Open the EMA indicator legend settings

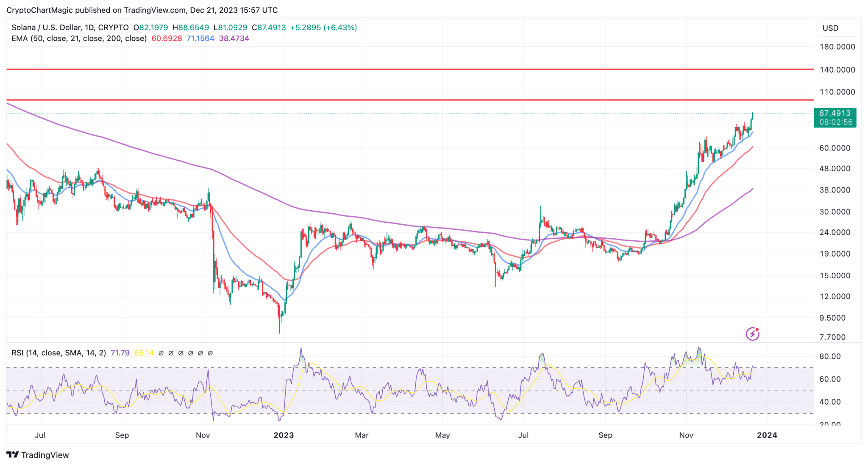[x=79, y=39]
